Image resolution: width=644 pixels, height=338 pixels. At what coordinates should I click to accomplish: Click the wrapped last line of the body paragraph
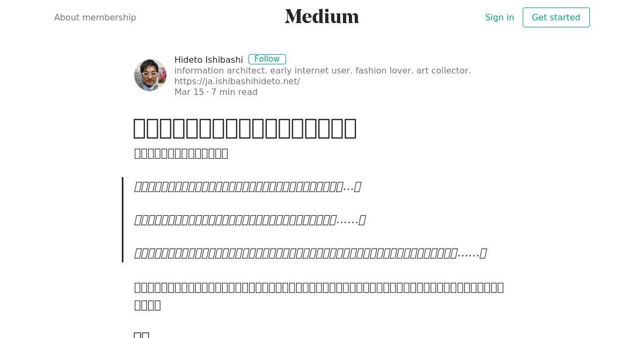click(x=148, y=305)
